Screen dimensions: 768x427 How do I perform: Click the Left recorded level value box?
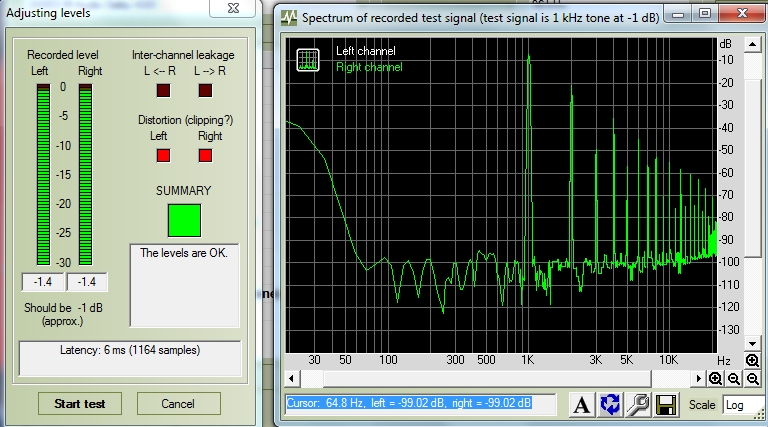tap(44, 282)
